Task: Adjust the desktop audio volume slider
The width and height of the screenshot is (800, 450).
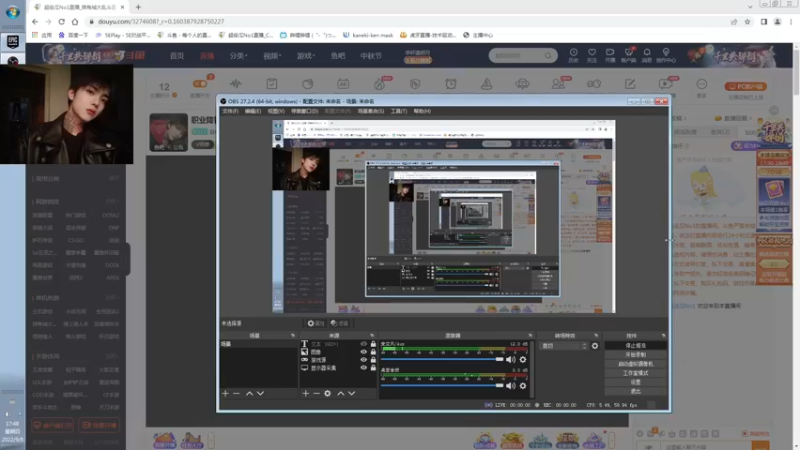Action: [442, 386]
